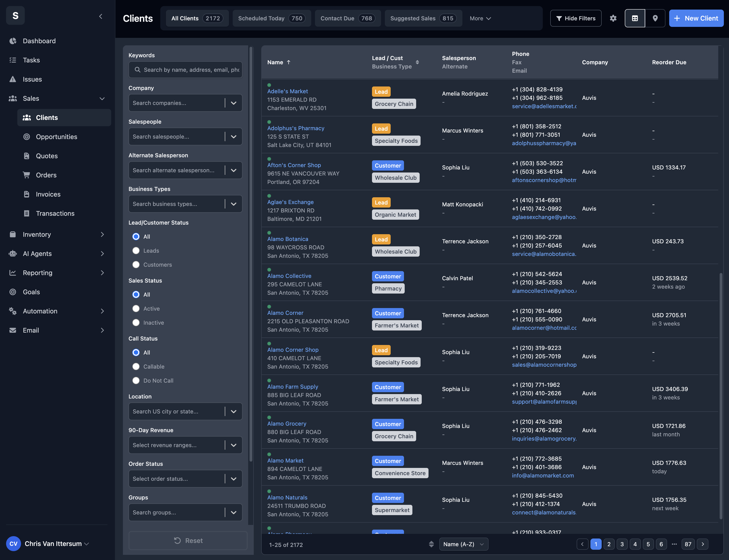The height and width of the screenshot is (560, 729).
Task: Open the Suggested Sales tab
Action: click(x=423, y=18)
